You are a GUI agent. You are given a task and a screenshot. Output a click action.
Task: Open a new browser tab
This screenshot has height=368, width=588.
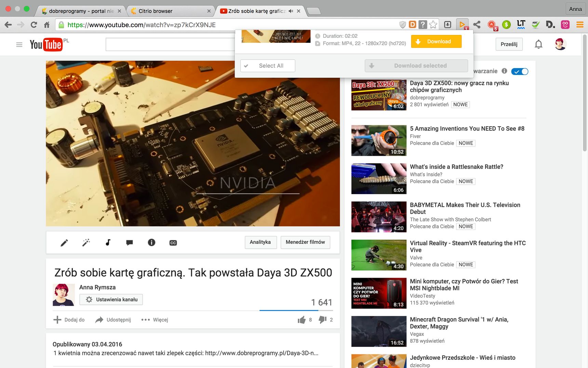click(314, 11)
